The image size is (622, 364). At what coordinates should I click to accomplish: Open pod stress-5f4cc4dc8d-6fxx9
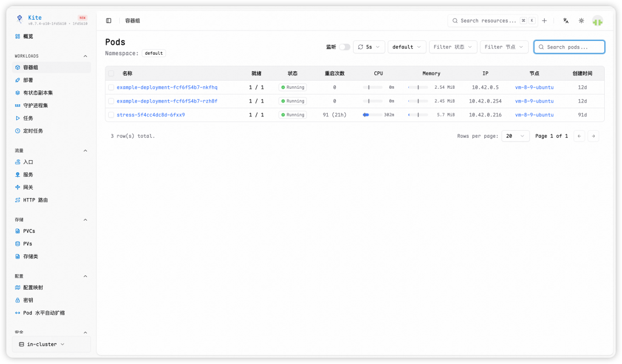click(151, 115)
